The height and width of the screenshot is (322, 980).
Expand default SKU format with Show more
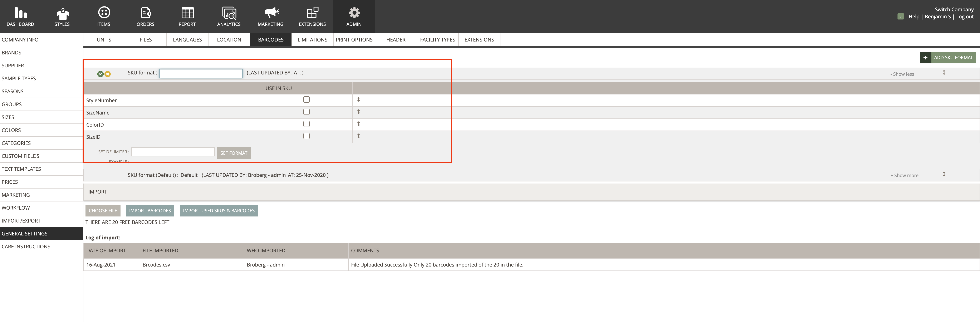(904, 175)
